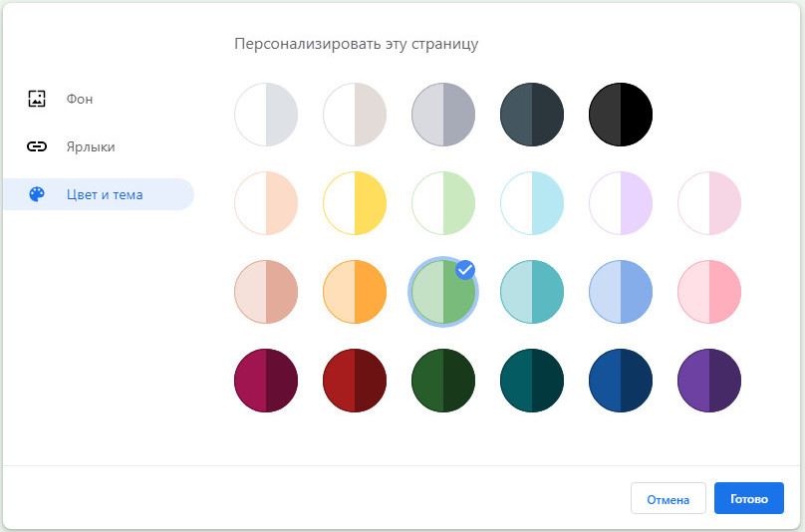Choose the light blue theme swatch
This screenshot has height=532, width=805.
(x=621, y=292)
